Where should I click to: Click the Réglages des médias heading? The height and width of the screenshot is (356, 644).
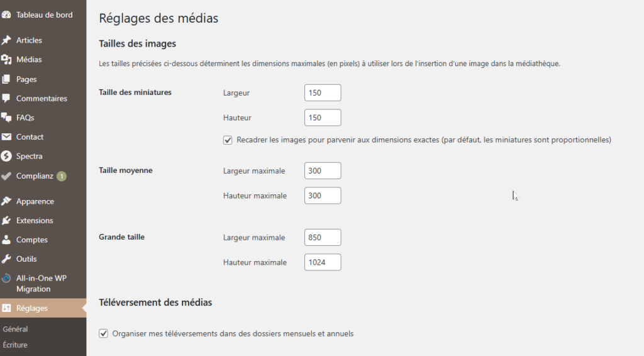pos(158,18)
